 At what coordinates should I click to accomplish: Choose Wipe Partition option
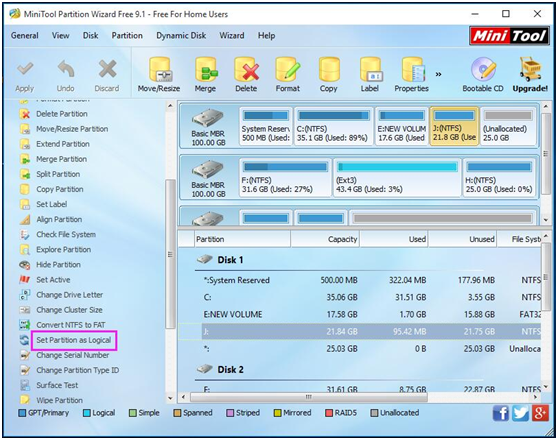tap(59, 400)
